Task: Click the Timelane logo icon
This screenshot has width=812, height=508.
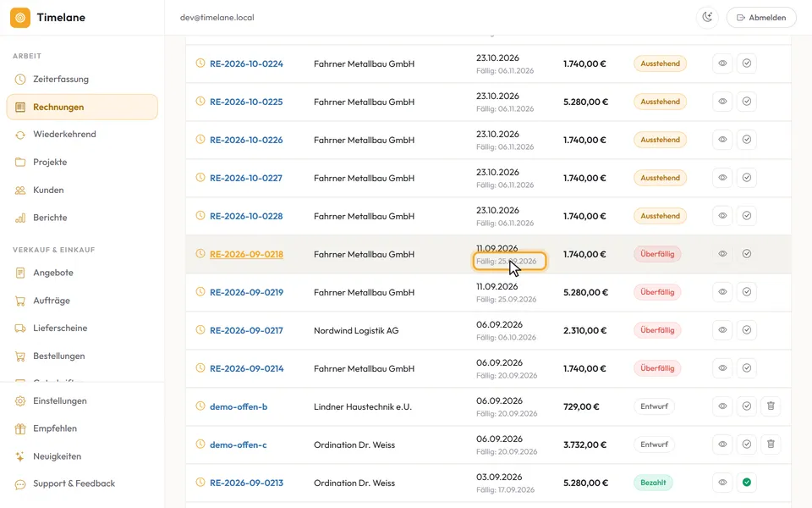Action: point(20,17)
